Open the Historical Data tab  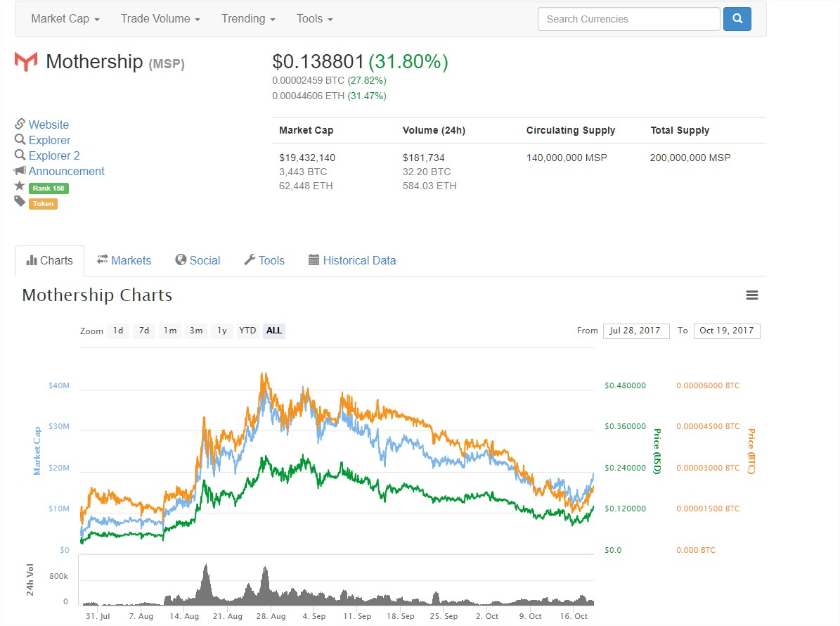coord(352,260)
